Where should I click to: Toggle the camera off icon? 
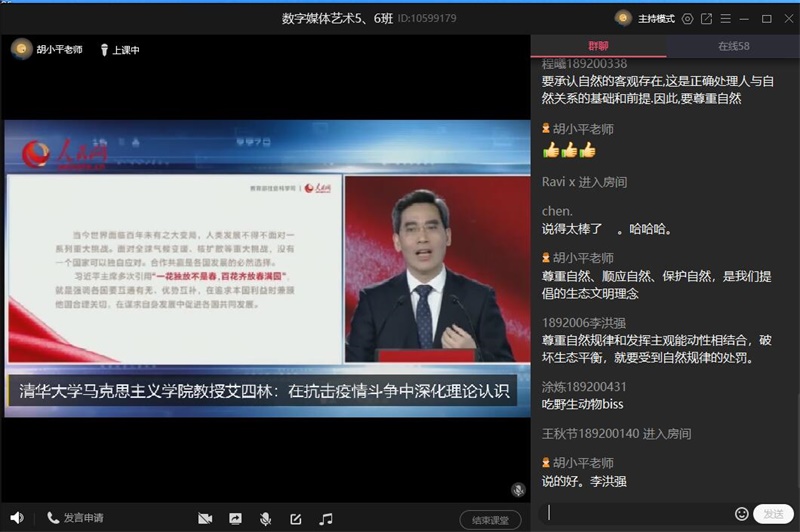pyautogui.click(x=205, y=519)
